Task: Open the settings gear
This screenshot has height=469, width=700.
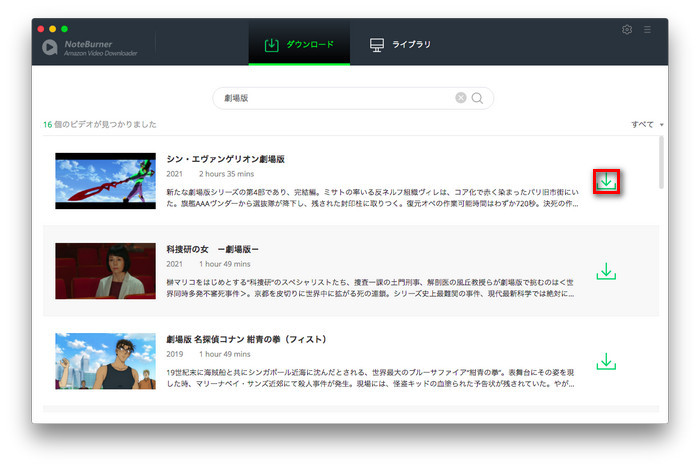Action: click(x=627, y=29)
